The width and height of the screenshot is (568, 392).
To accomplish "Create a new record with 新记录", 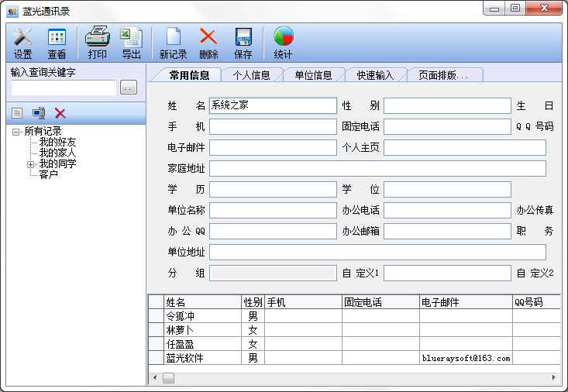I will coord(174,43).
